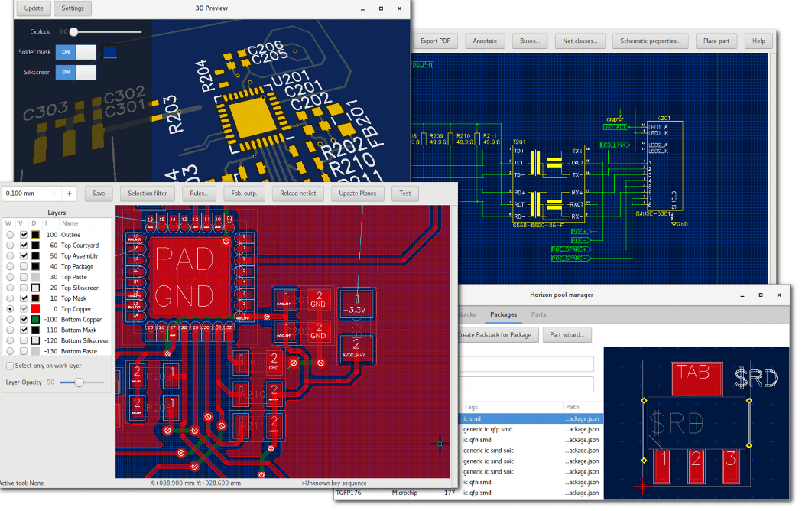Select the 'generic ic qfp smd' row

coord(531,430)
